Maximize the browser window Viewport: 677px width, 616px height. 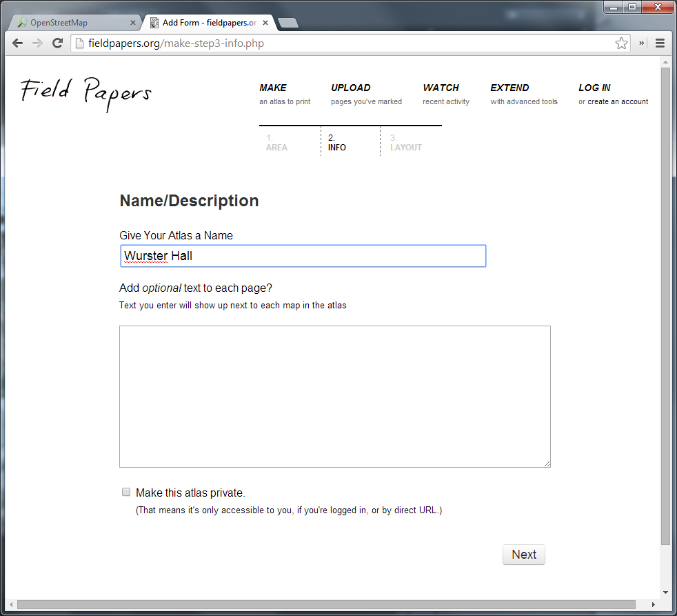(632, 7)
